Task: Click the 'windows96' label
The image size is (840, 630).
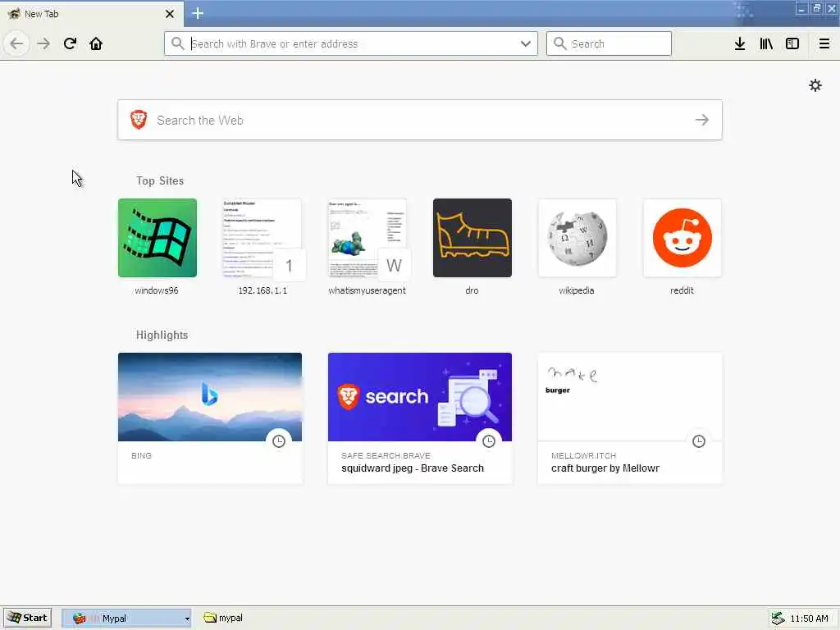Action: tap(157, 290)
